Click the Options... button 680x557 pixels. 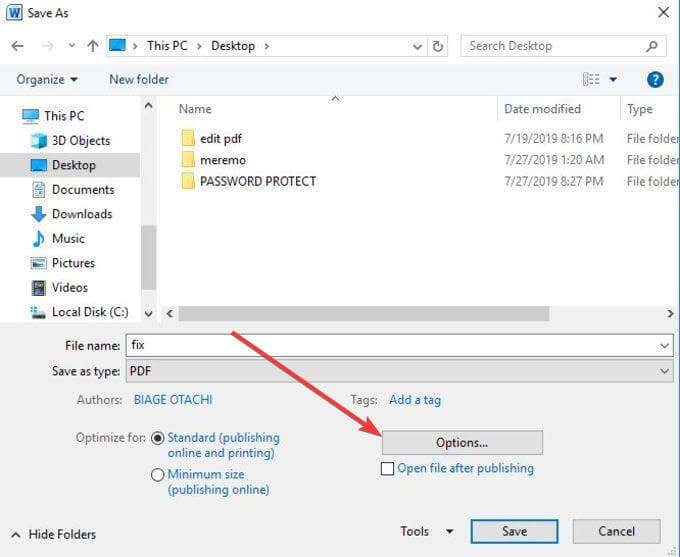tap(462, 443)
